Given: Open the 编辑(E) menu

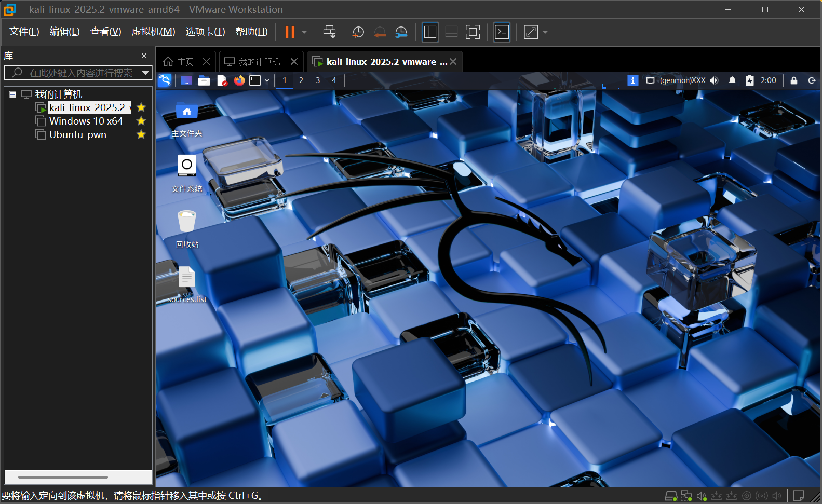Looking at the screenshot, I should [64, 32].
